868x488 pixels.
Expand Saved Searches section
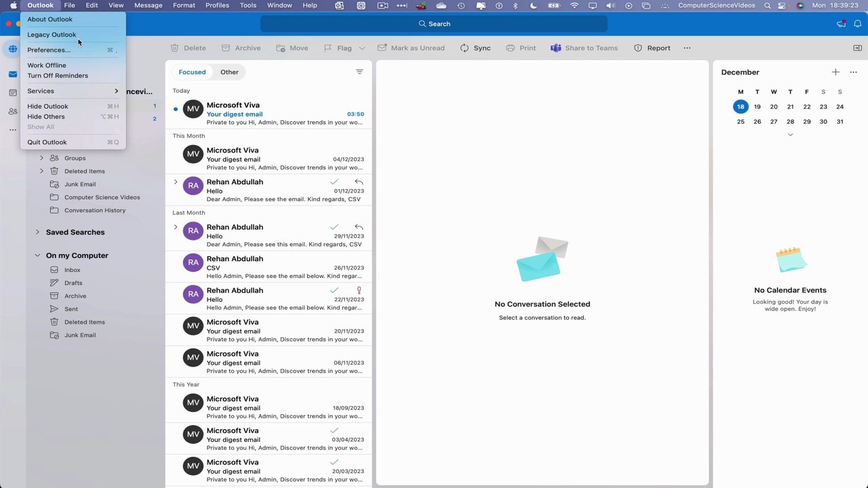[37, 232]
